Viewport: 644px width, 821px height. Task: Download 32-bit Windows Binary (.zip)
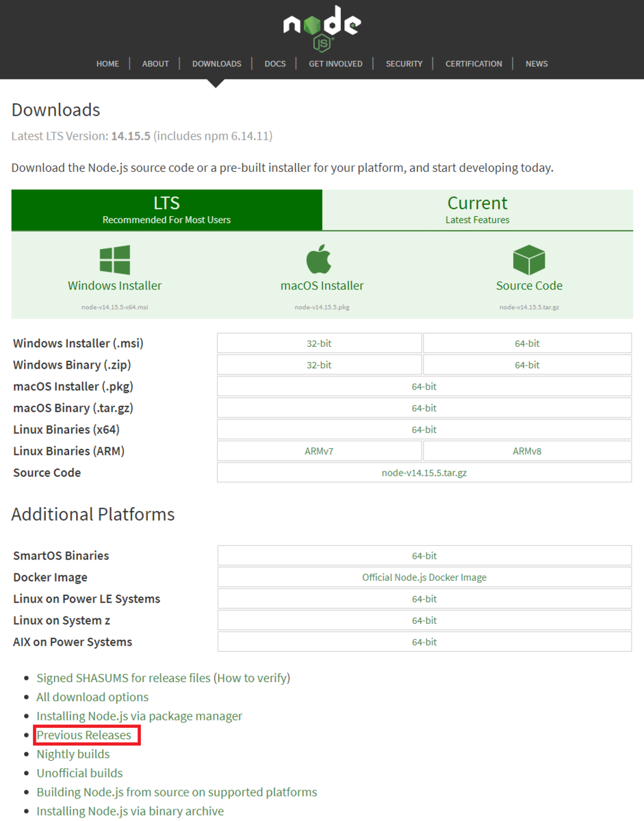pyautogui.click(x=320, y=365)
